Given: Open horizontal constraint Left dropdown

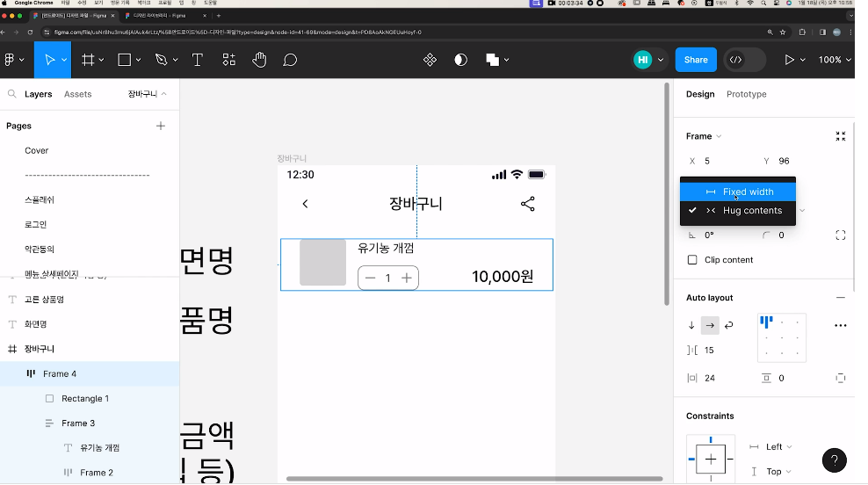Looking at the screenshot, I should click(x=779, y=447).
